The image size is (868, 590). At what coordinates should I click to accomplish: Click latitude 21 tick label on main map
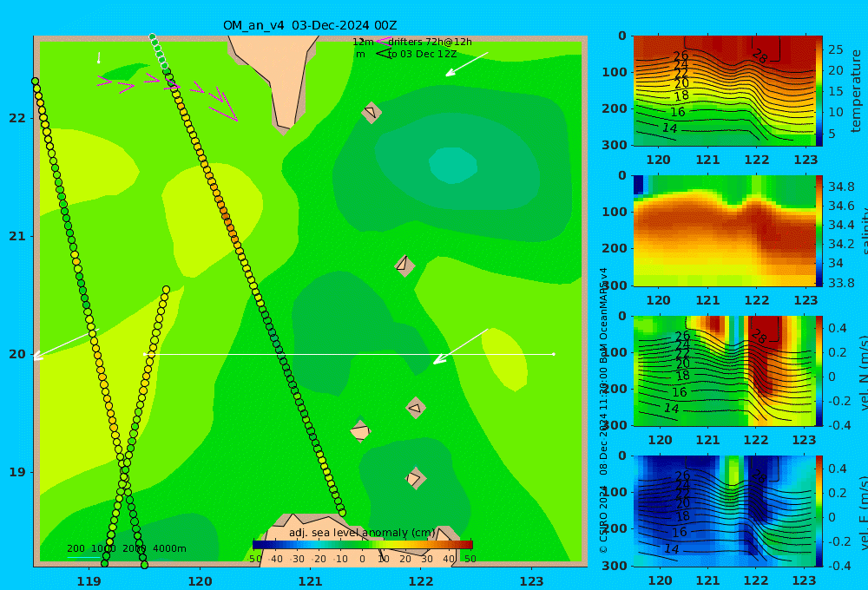[x=17, y=236]
